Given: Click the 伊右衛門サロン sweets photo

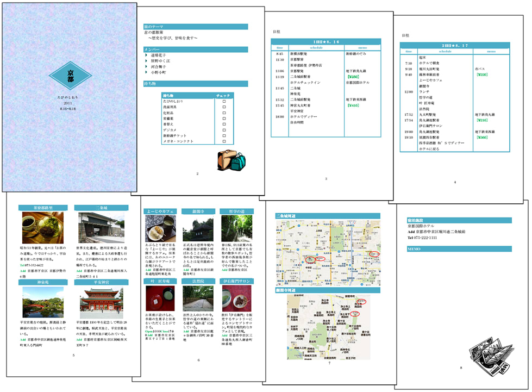Looking at the screenshot, I should (x=237, y=298).
